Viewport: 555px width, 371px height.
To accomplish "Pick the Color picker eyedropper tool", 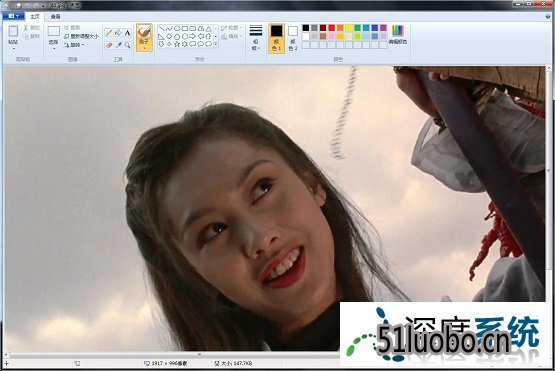I will 118,45.
